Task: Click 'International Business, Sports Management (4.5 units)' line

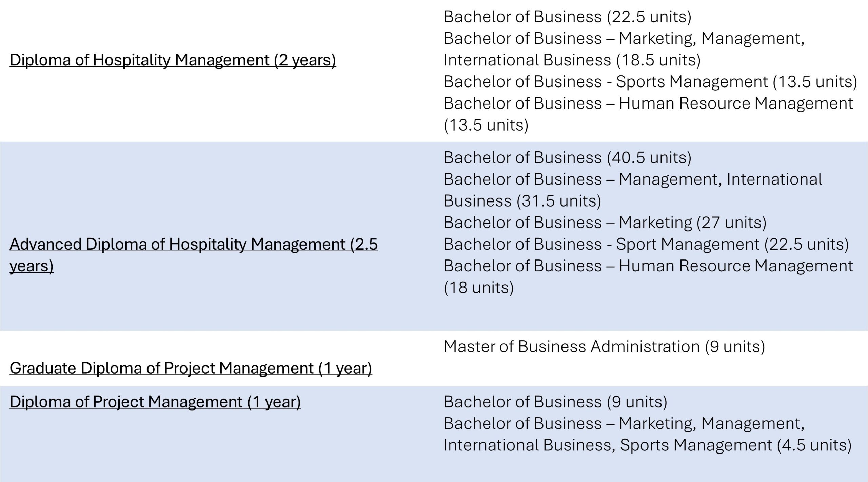Action: pyautogui.click(x=647, y=445)
